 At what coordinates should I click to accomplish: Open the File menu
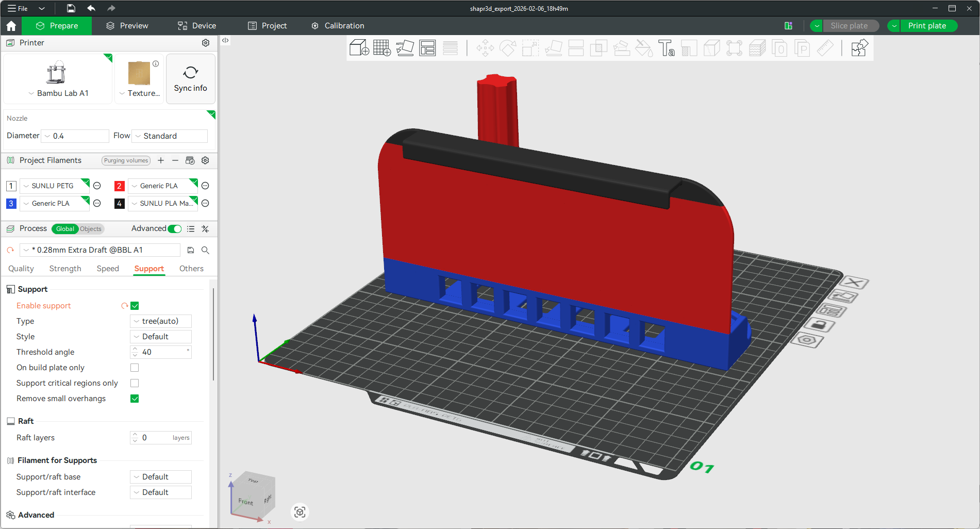(x=19, y=8)
